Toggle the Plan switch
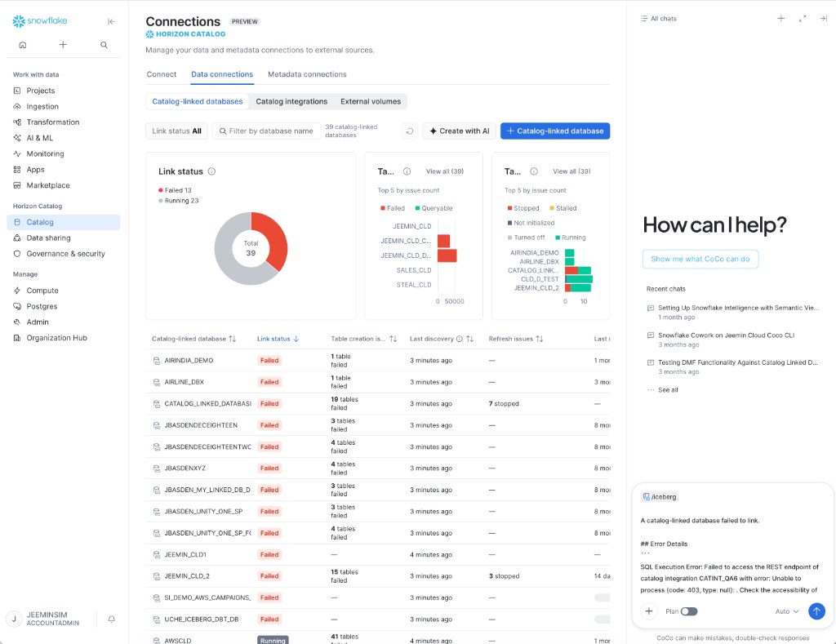This screenshot has width=836, height=644. tap(689, 611)
